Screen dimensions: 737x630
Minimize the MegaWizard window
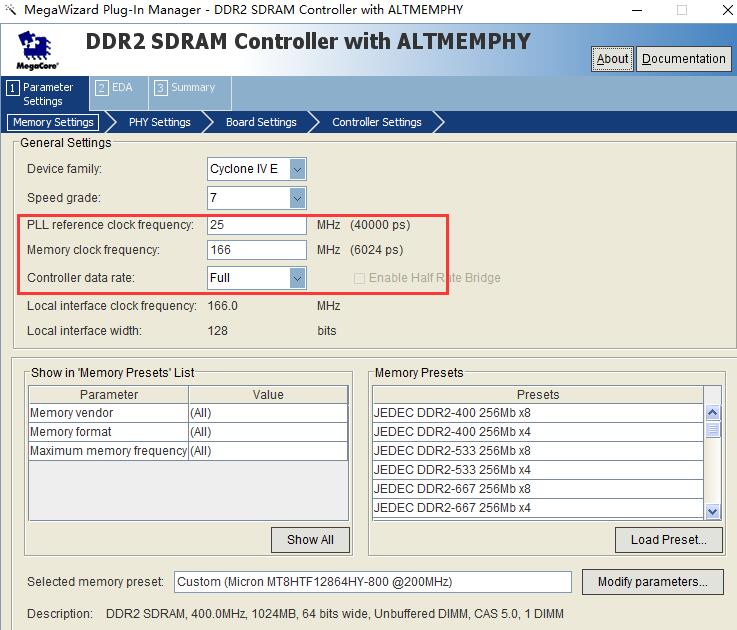[x=637, y=10]
